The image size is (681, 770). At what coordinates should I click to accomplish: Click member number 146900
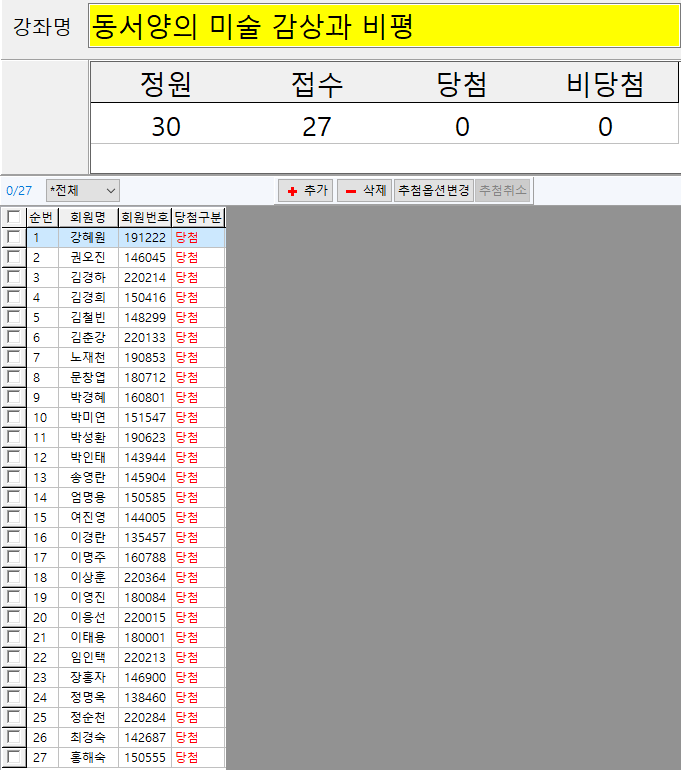point(145,678)
